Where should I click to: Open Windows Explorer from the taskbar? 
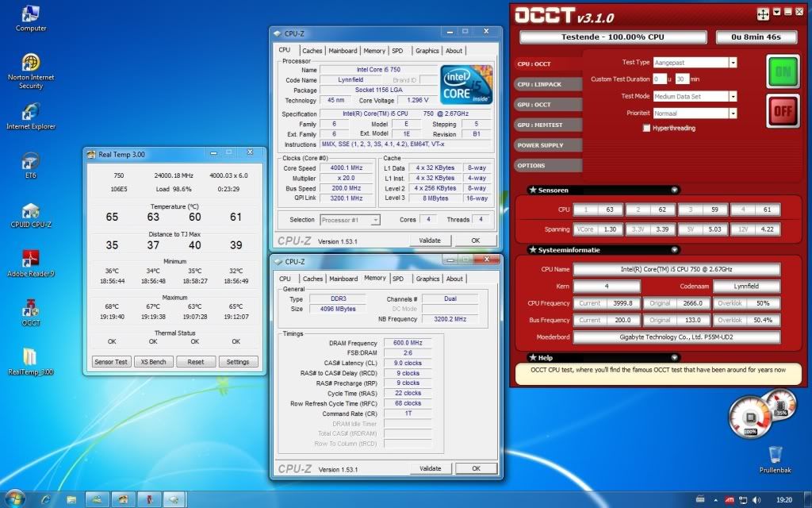click(71, 499)
